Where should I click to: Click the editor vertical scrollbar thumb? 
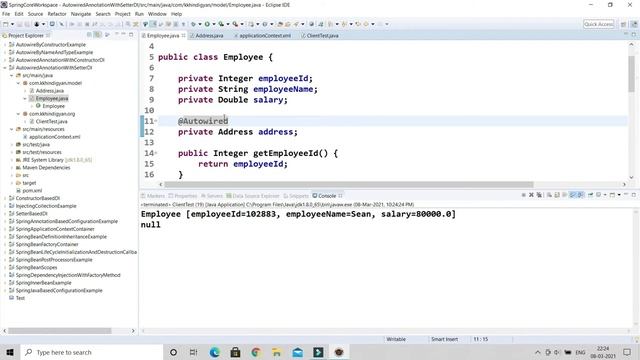point(631,74)
